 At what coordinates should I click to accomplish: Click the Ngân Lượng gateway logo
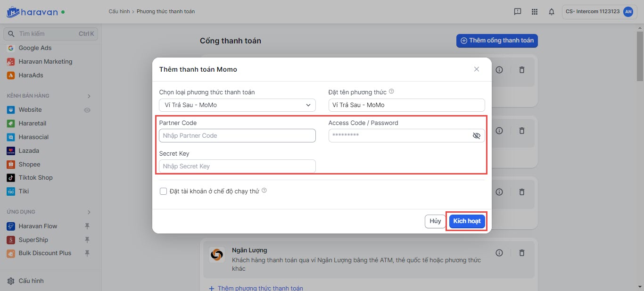point(217,255)
